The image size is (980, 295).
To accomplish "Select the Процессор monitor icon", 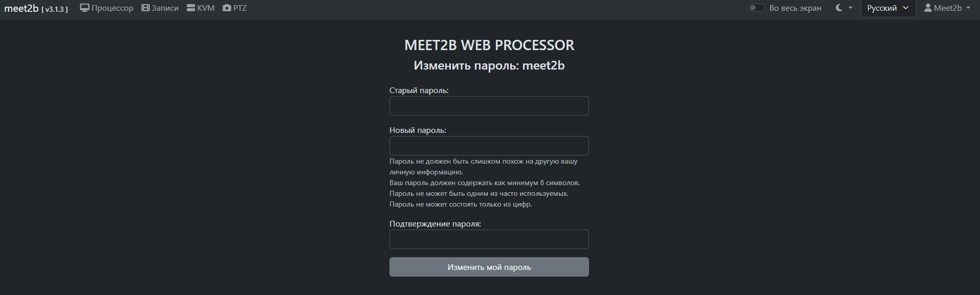I will click(x=84, y=8).
